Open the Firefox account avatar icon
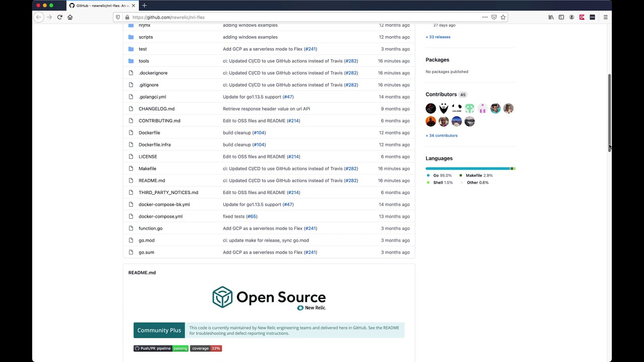The image size is (644, 362). (572, 17)
